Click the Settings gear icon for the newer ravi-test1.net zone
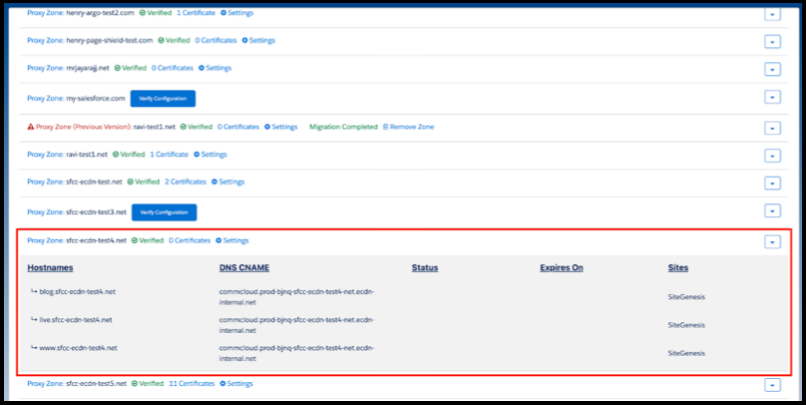This screenshot has height=405, width=807. [x=197, y=154]
